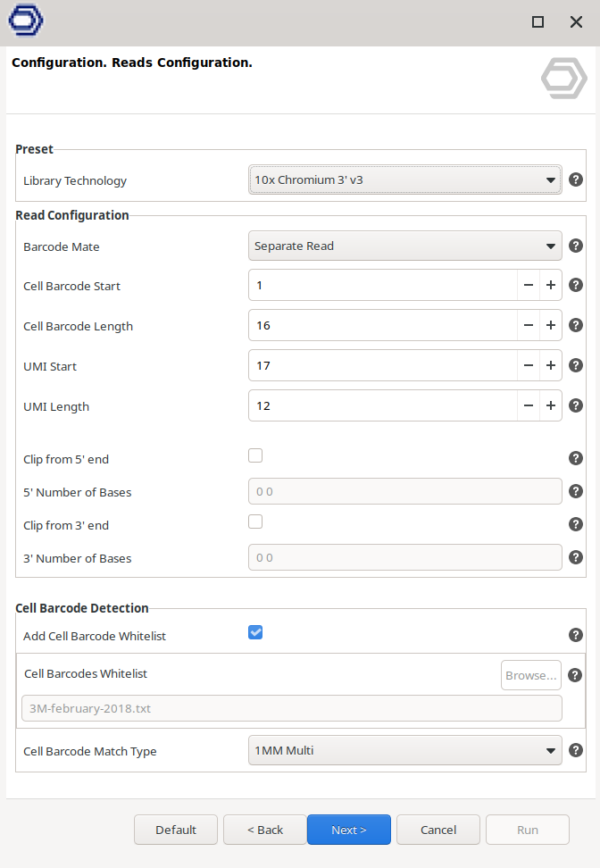The width and height of the screenshot is (600, 868).
Task: Click help icon for Add Cell Barcode Whitelist
Action: pos(576,636)
